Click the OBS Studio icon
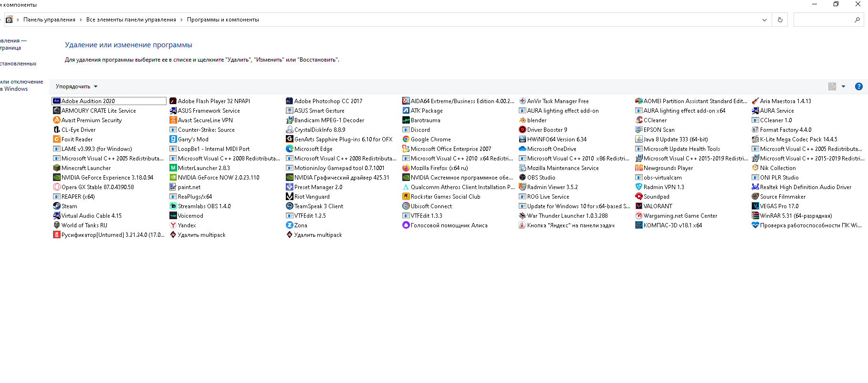Screen dimensions: 868x383 tap(522, 177)
